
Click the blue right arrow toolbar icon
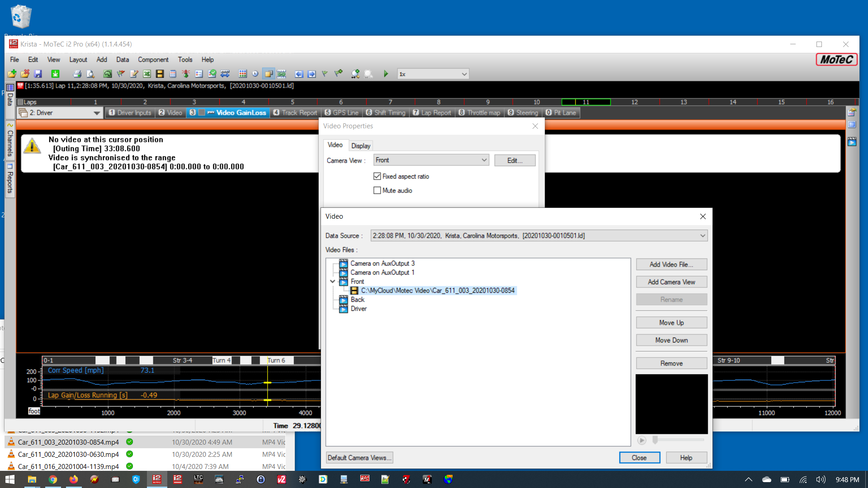tap(312, 74)
